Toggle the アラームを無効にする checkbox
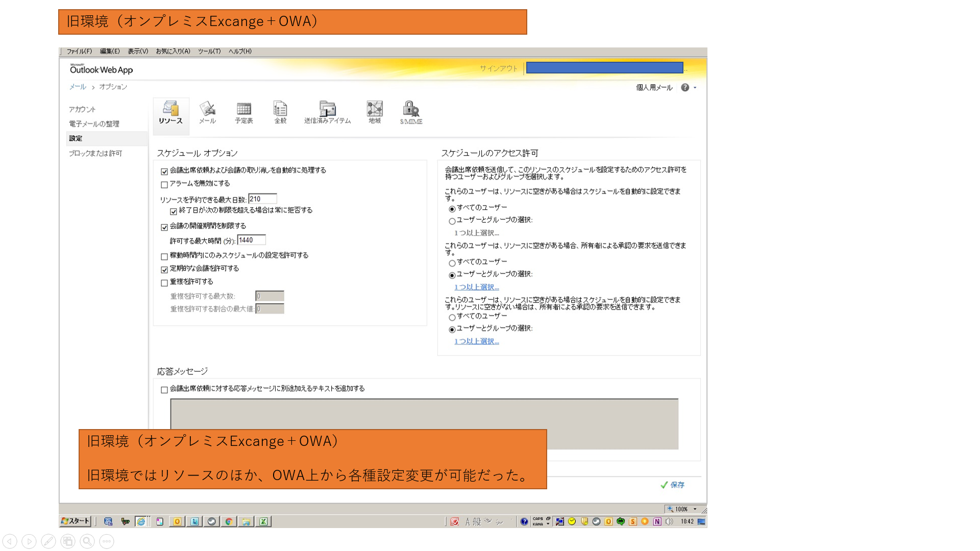Image resolution: width=980 pixels, height=551 pixels. point(164,185)
